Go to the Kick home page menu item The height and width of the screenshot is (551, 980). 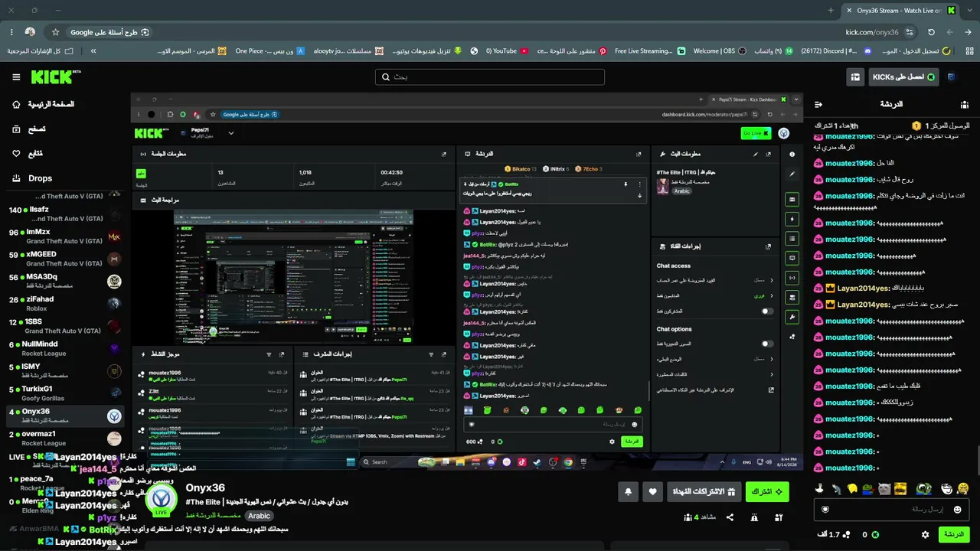pyautogui.click(x=43, y=104)
